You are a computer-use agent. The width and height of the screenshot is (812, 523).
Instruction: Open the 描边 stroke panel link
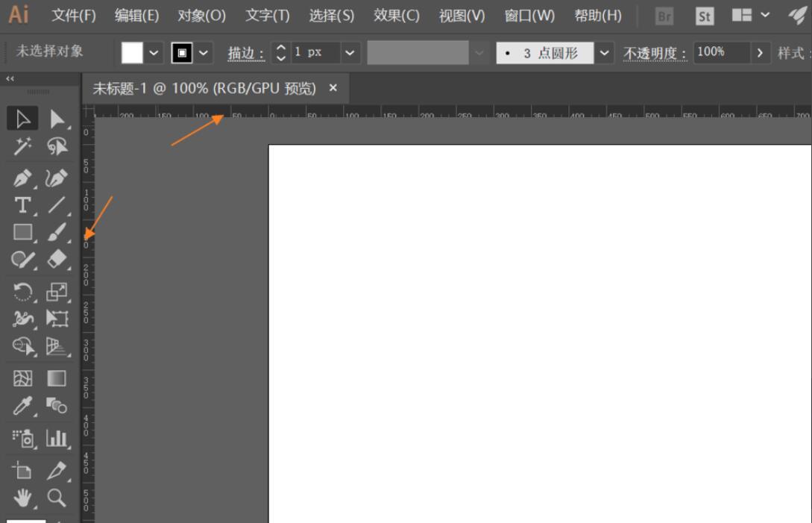point(246,53)
